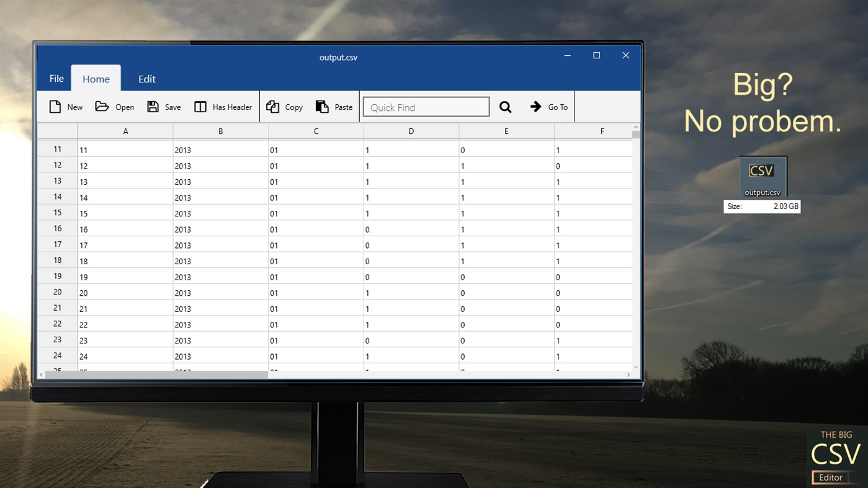Image resolution: width=868 pixels, height=488 pixels.
Task: Create a new CSV file
Action: tap(65, 106)
